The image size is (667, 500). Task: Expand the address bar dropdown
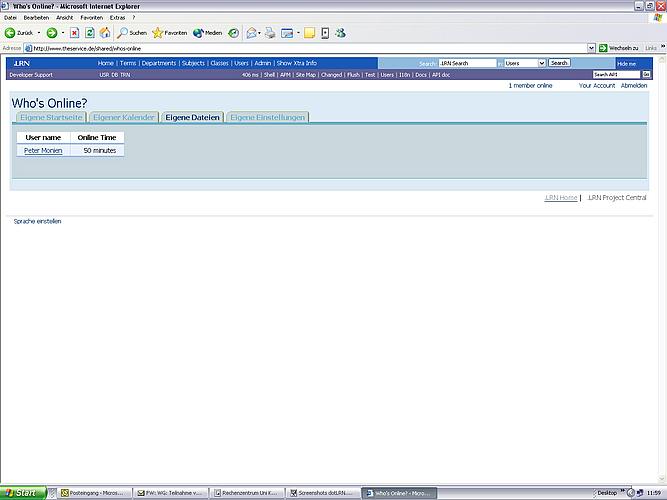pyautogui.click(x=591, y=49)
